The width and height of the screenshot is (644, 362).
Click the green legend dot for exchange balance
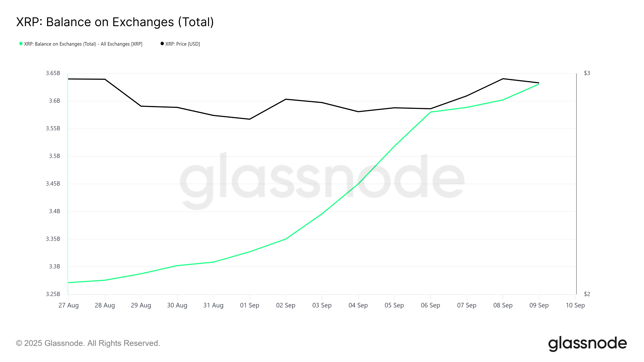[x=21, y=44]
